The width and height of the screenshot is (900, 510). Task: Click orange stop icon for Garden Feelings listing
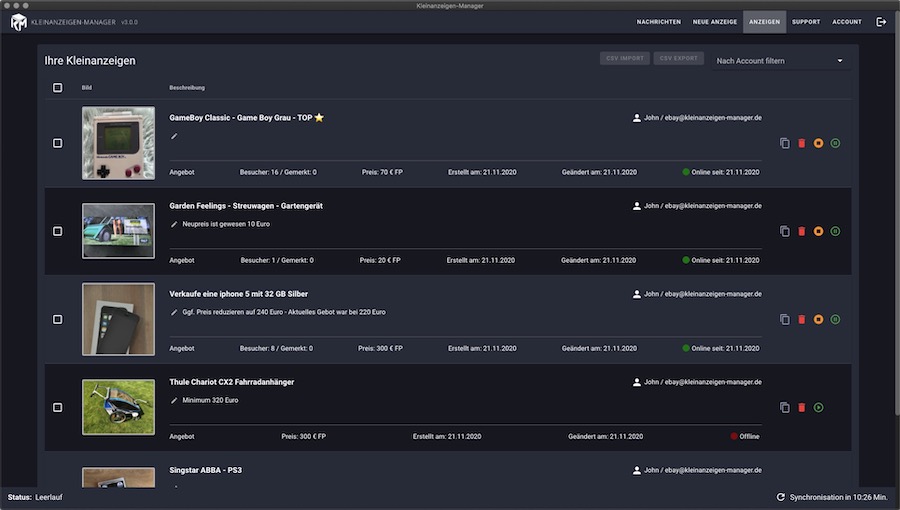818,231
